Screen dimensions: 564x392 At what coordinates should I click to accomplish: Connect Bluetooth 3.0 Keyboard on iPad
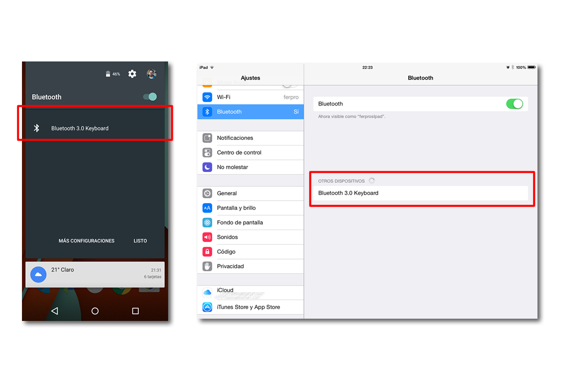pos(421,193)
